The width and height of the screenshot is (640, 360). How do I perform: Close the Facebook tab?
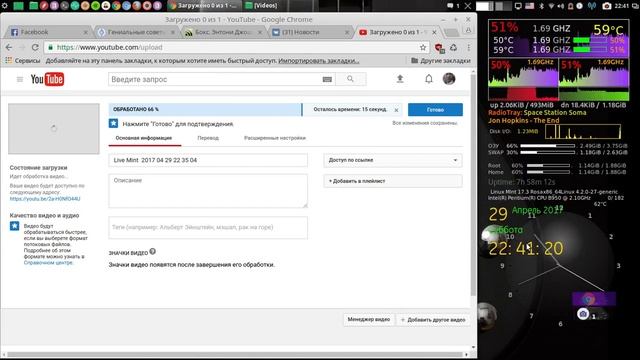(85, 32)
